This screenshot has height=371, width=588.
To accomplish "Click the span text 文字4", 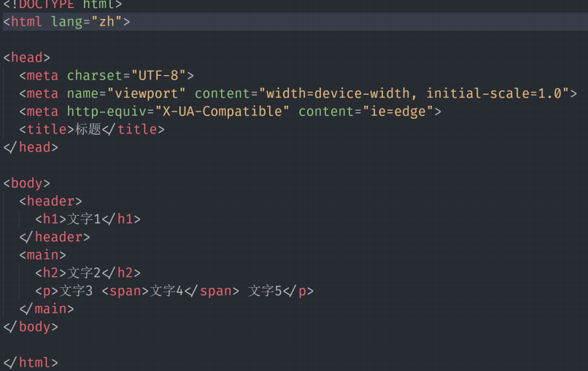I will click(166, 291).
